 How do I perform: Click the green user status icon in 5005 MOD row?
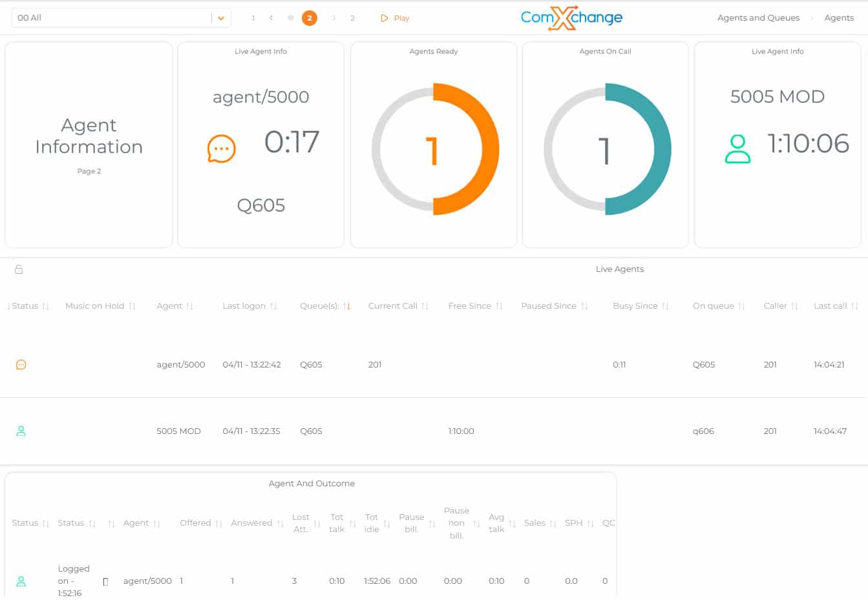(21, 431)
